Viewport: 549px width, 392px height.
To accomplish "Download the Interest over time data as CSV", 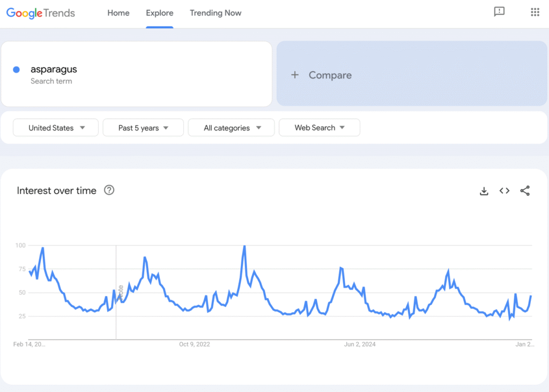I will click(x=484, y=191).
